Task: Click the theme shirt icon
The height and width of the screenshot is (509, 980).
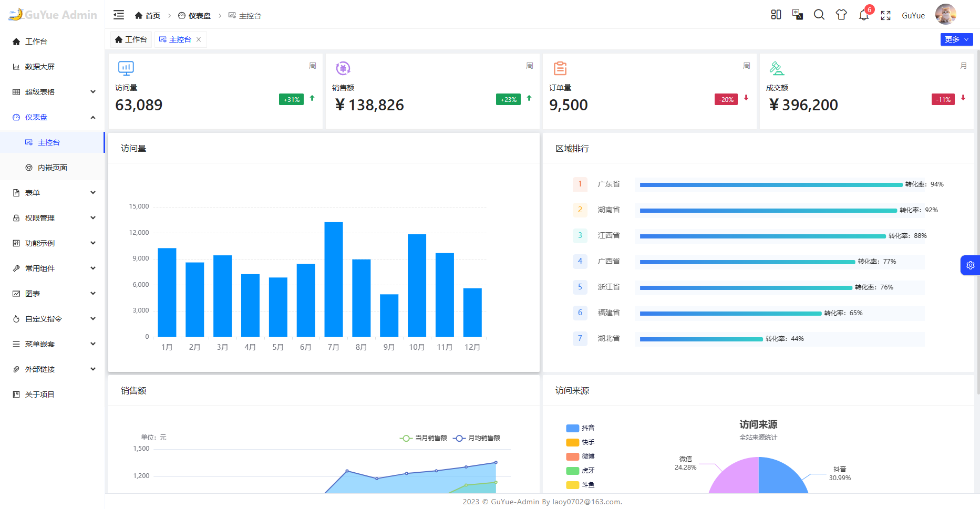Action: coord(841,15)
